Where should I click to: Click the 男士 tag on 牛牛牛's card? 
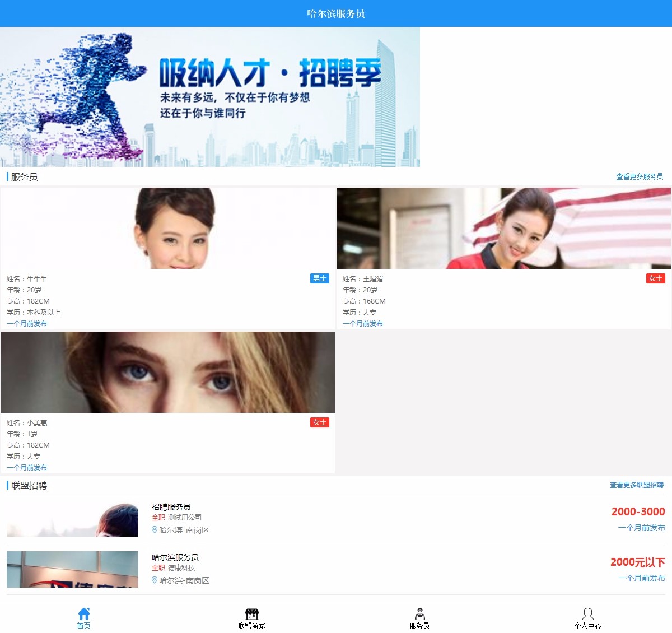pyautogui.click(x=320, y=278)
